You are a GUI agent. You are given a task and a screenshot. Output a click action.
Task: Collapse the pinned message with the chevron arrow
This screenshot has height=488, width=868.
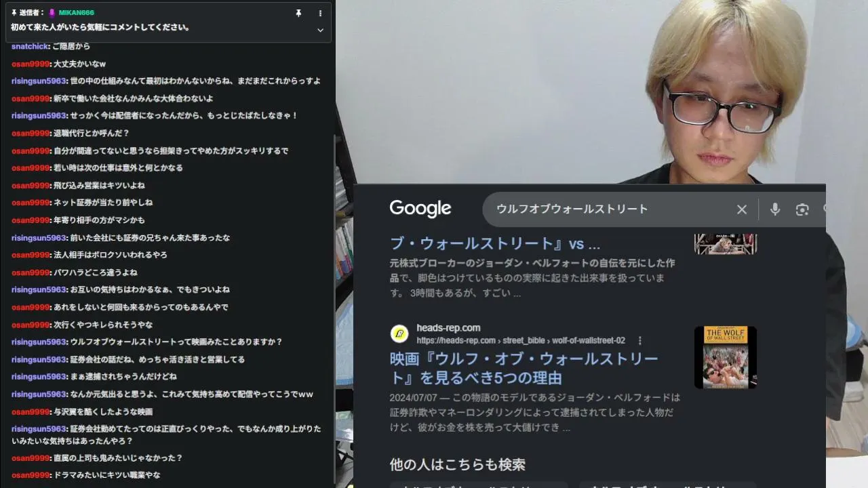(x=320, y=30)
